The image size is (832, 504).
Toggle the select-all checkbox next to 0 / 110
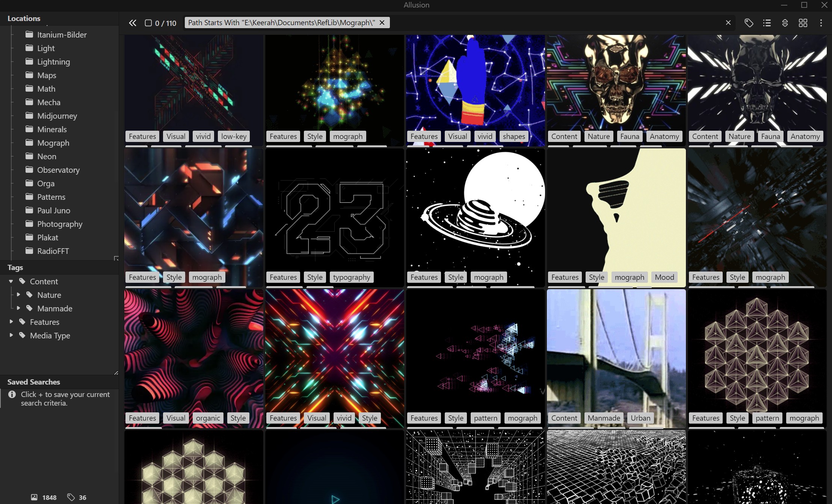click(x=148, y=23)
